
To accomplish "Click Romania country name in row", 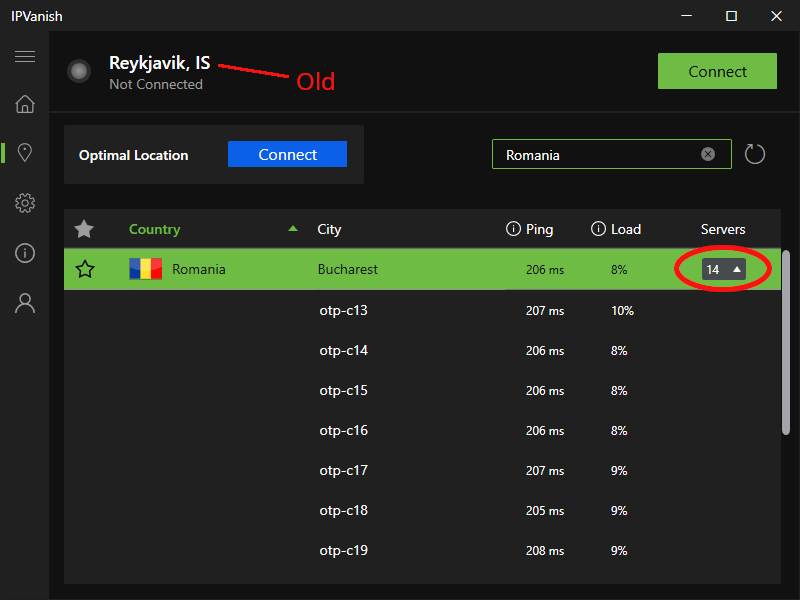I will (198, 269).
